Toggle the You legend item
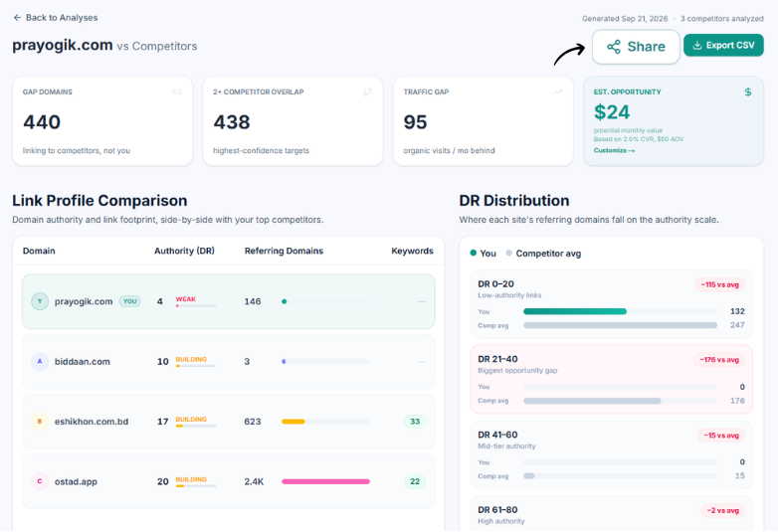Viewport: 778px width, 532px height. pos(483,254)
